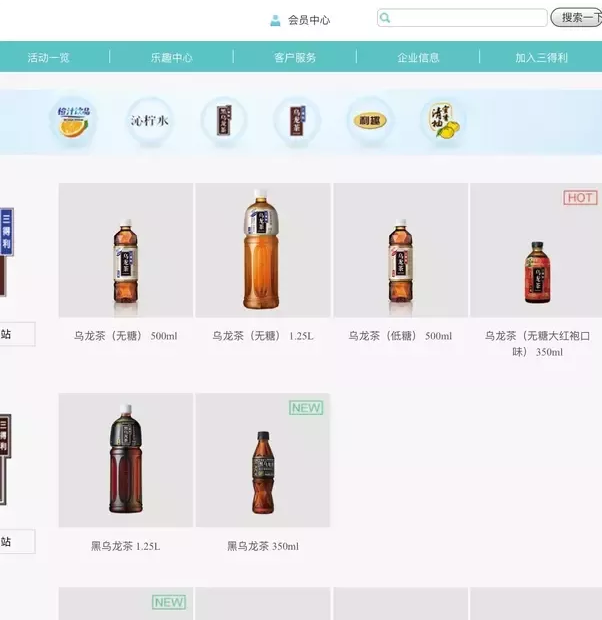Click the HOT badge on 大红袍 product

tap(580, 198)
